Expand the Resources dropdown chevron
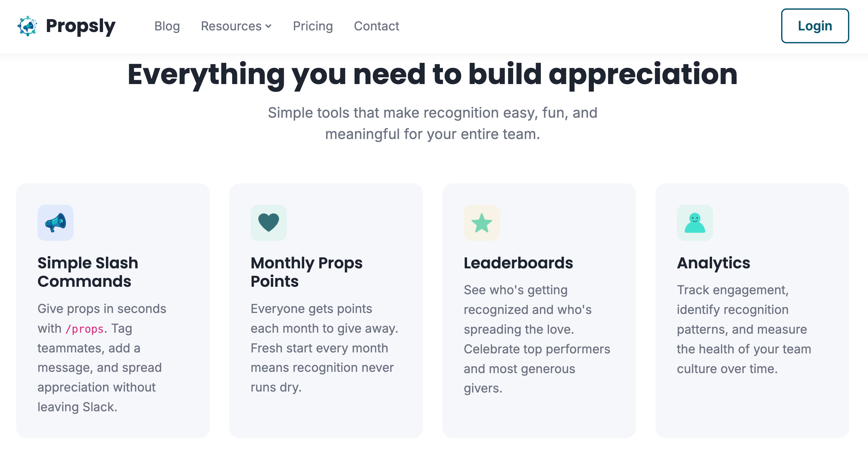This screenshot has height=452, width=868. (269, 26)
